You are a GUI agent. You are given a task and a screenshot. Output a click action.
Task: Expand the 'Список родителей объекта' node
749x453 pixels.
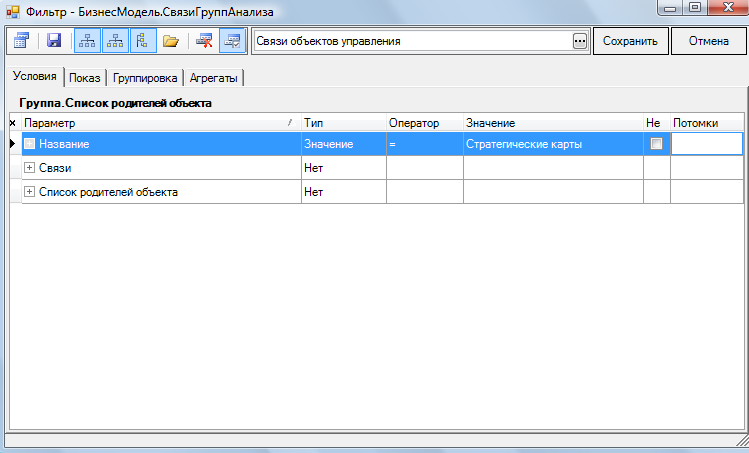pyautogui.click(x=29, y=192)
